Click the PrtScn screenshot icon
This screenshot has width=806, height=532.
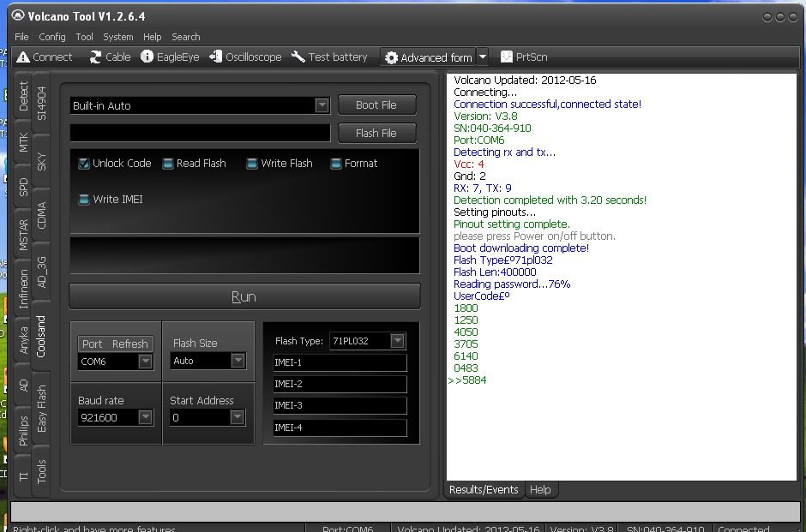click(506, 57)
